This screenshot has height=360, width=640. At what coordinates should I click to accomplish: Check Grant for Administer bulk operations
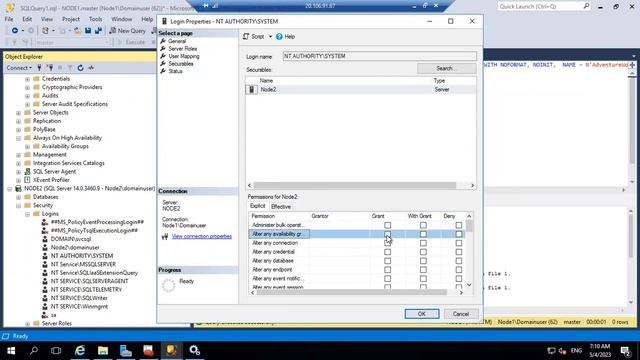pyautogui.click(x=387, y=225)
